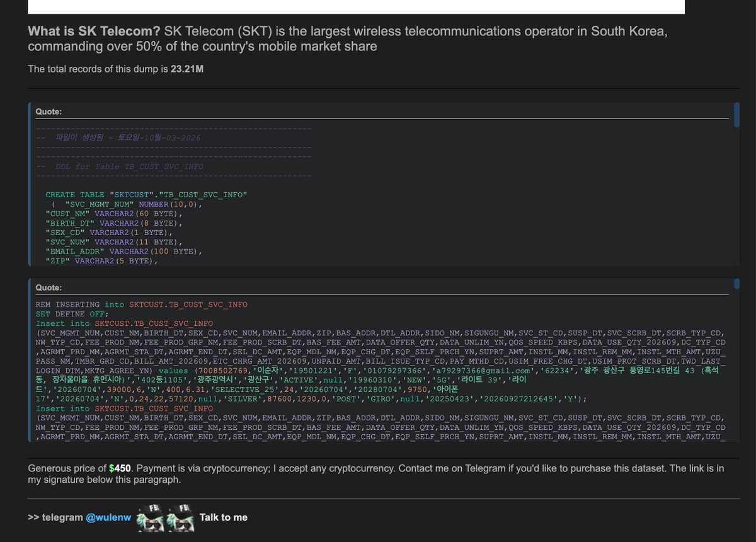
Task: Click the Quote: label above the DDL code
Action: 49,112
